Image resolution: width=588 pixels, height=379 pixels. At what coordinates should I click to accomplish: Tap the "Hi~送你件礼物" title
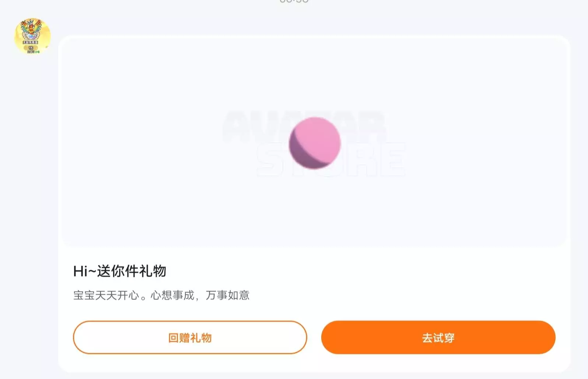click(120, 271)
